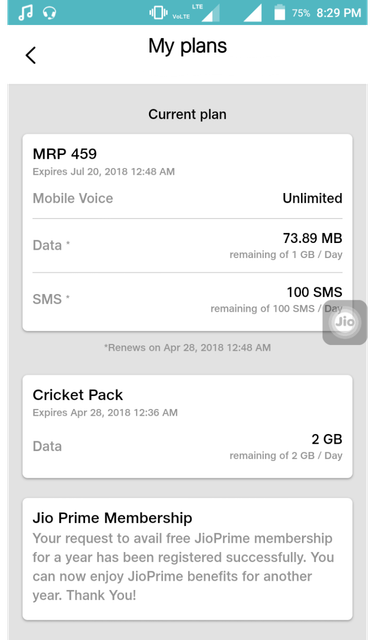Tap the second signal strength icon
The height and width of the screenshot is (640, 375).
pos(253,13)
